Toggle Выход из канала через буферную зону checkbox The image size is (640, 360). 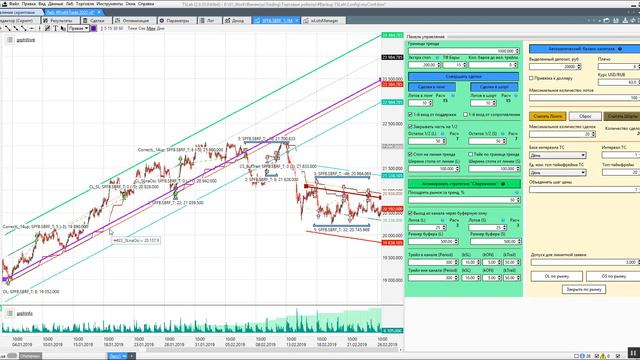(411, 213)
